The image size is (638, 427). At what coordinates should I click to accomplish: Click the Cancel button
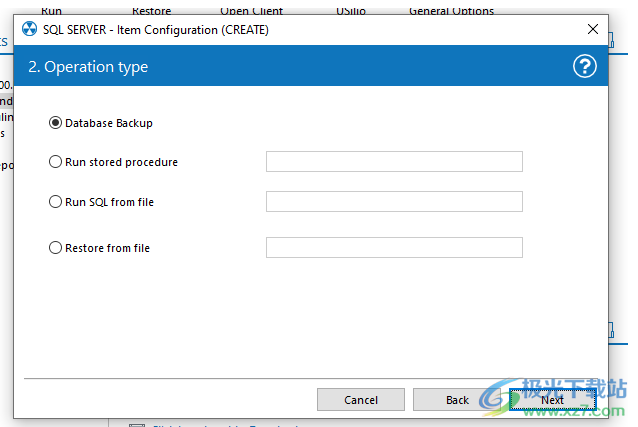point(361,400)
